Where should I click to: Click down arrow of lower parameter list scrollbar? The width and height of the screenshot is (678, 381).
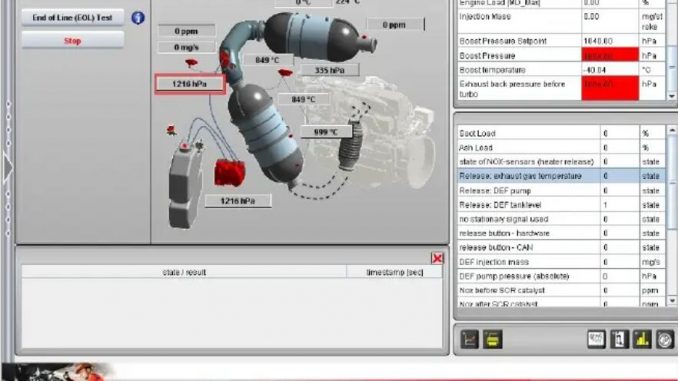672,301
